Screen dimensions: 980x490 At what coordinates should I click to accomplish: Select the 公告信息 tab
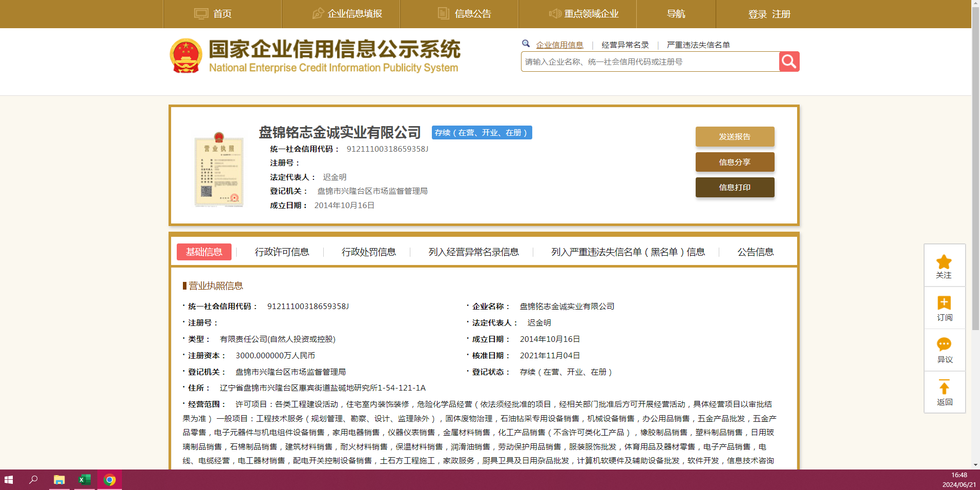coord(755,252)
